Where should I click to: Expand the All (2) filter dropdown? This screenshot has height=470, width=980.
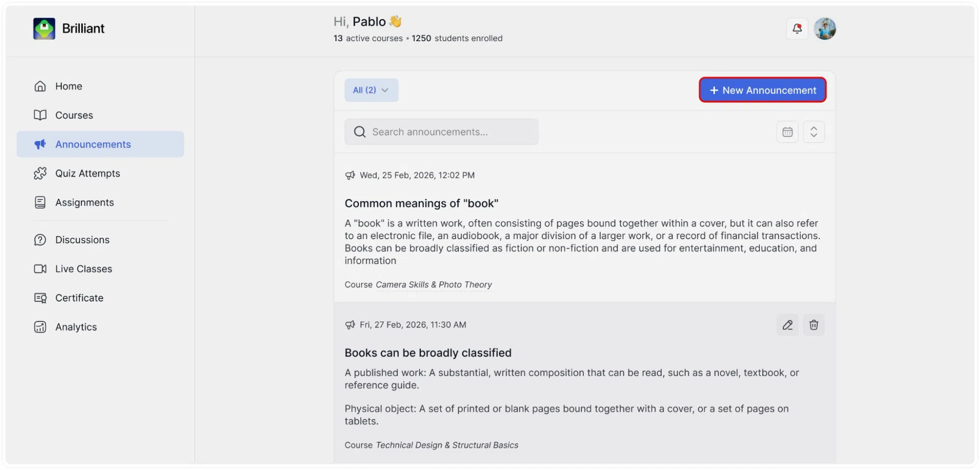[x=371, y=90]
